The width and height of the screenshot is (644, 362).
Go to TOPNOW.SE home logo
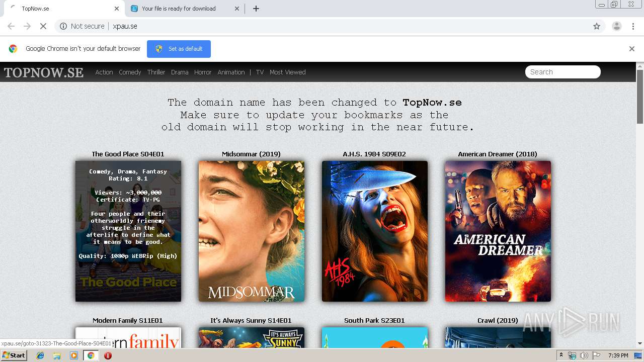[x=44, y=72]
